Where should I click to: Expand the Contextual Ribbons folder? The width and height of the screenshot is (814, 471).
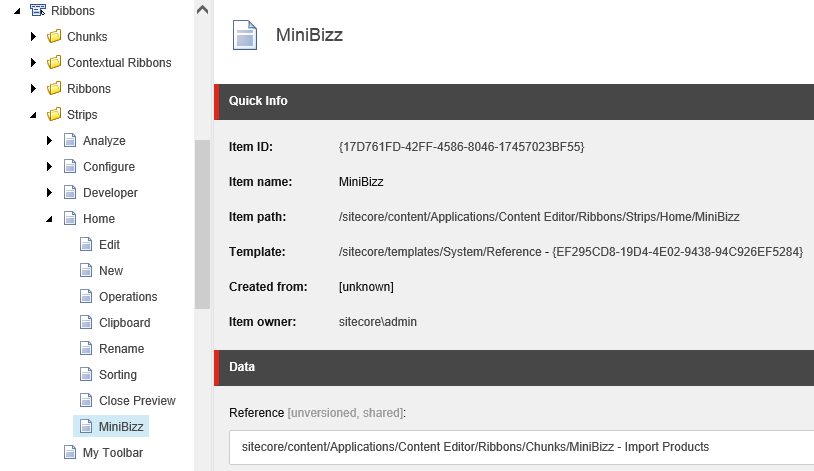[x=33, y=62]
